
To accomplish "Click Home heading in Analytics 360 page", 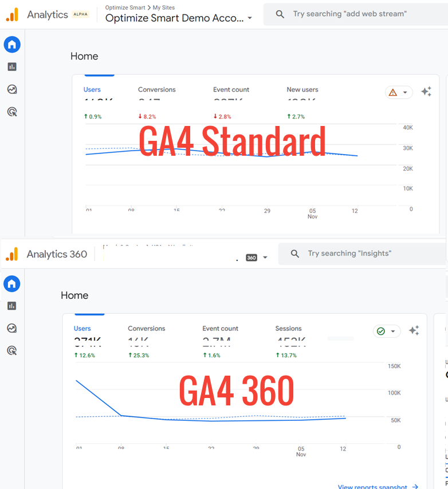I will click(x=74, y=295).
